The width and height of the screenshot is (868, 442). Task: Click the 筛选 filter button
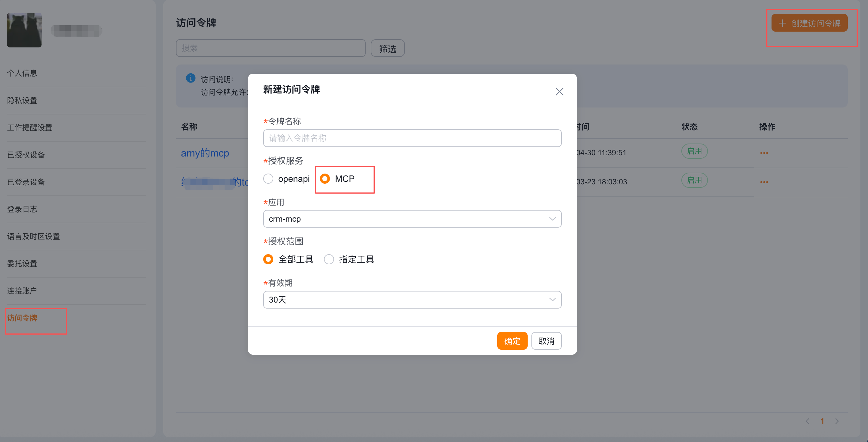click(x=387, y=48)
